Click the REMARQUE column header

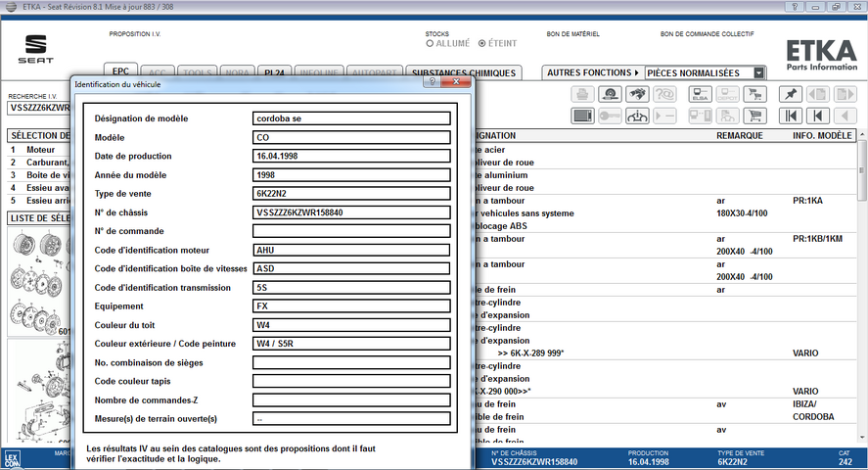coord(740,136)
